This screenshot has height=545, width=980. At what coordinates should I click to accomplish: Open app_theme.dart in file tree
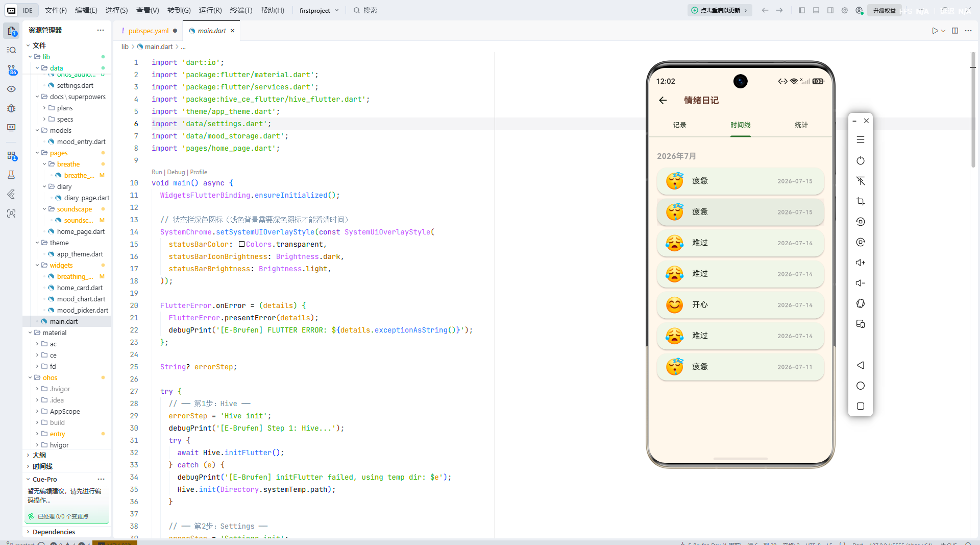(80, 254)
